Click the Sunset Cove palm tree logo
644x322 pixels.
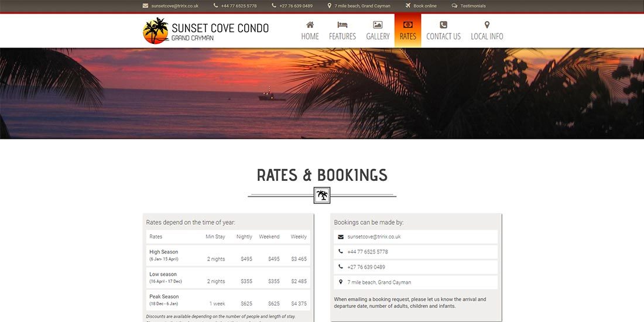156,31
